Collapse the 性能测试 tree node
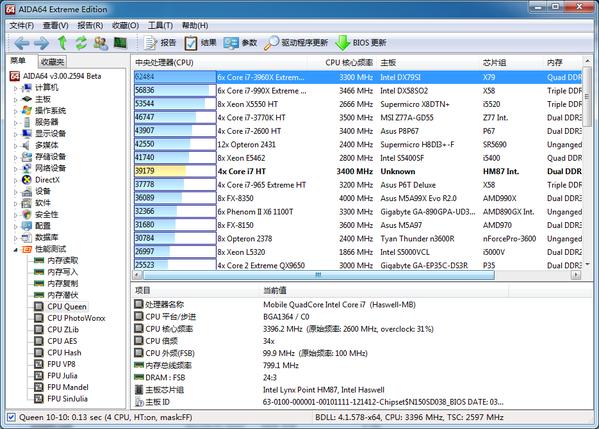599x429 pixels. (16, 249)
